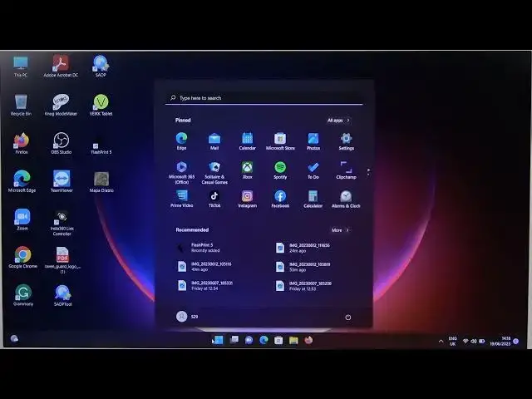Show hidden system tray icons chevron
The image size is (532, 399).
[441, 341]
